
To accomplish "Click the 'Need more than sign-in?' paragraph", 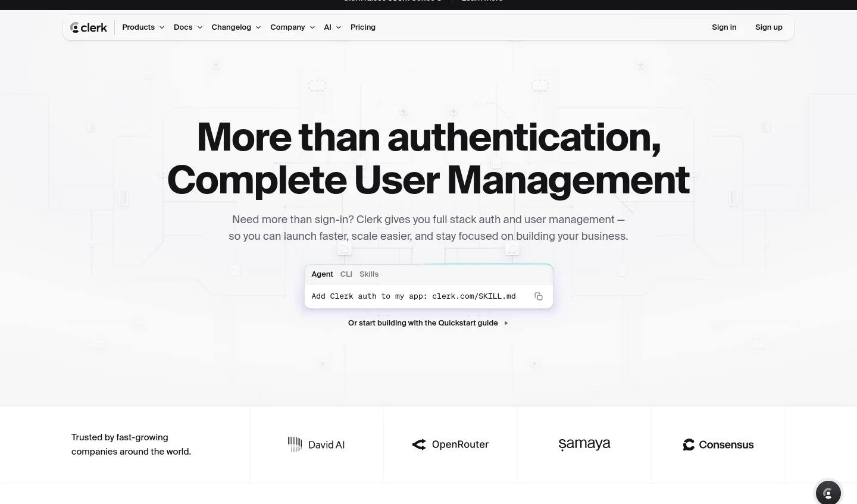I will tap(428, 228).
